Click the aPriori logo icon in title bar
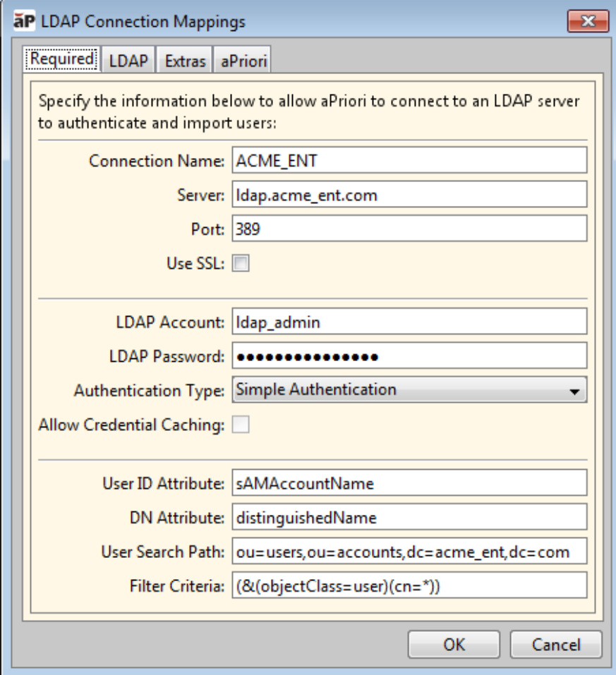Image resolution: width=616 pixels, height=675 pixels. click(x=25, y=22)
